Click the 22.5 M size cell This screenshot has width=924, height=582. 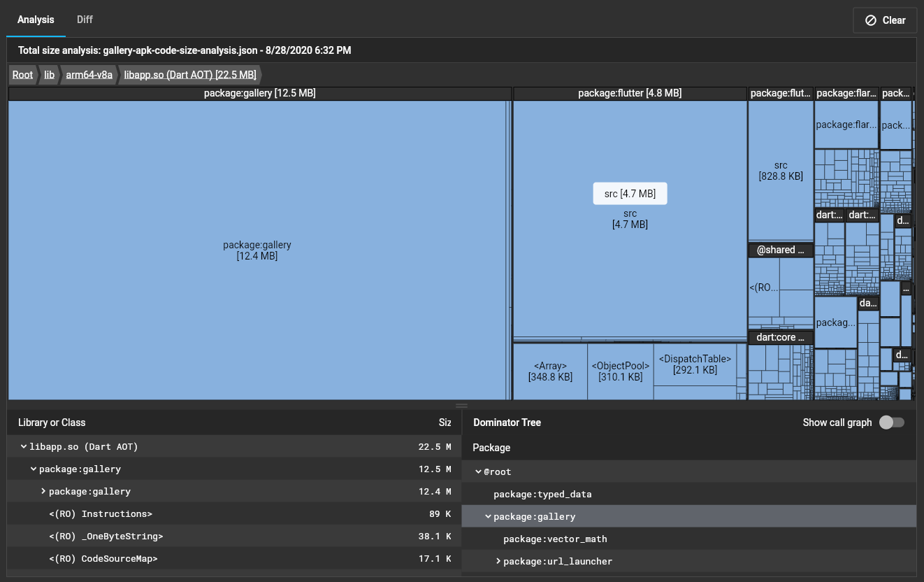pos(435,446)
